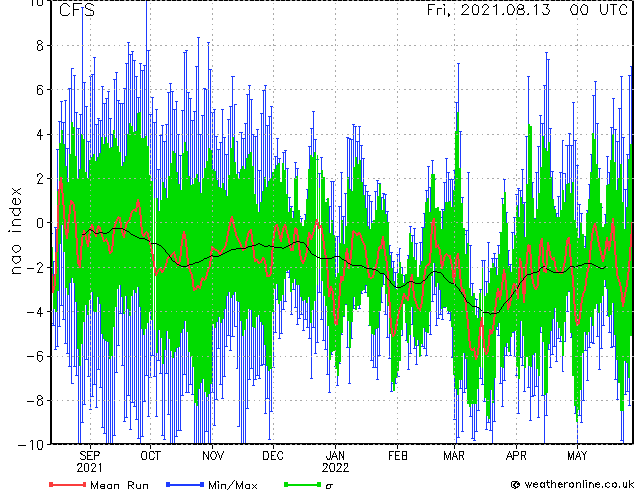Click the OCT x-axis label

pyautogui.click(x=150, y=456)
